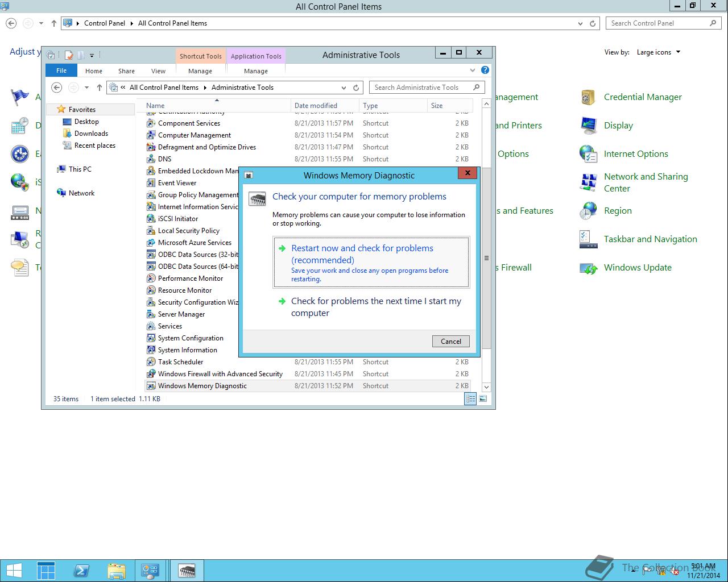Select the Resource Monitor icon
Screen dimensions: 728x582
pyautogui.click(x=151, y=290)
